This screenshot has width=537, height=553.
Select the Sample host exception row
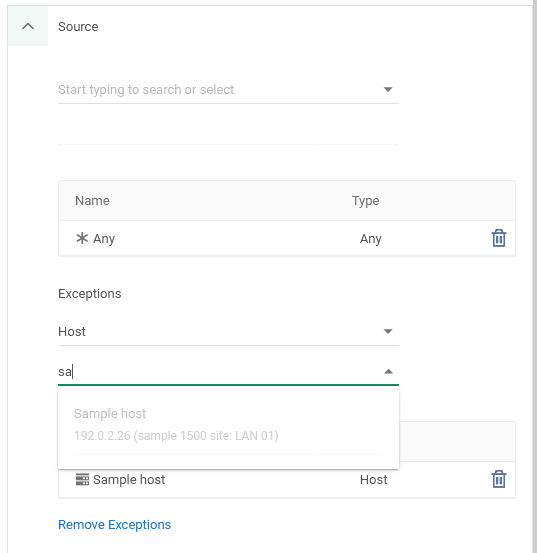(287, 479)
